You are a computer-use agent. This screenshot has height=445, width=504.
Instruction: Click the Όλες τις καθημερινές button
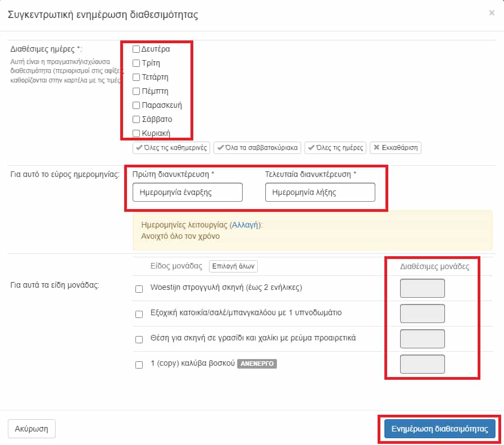pos(171,148)
